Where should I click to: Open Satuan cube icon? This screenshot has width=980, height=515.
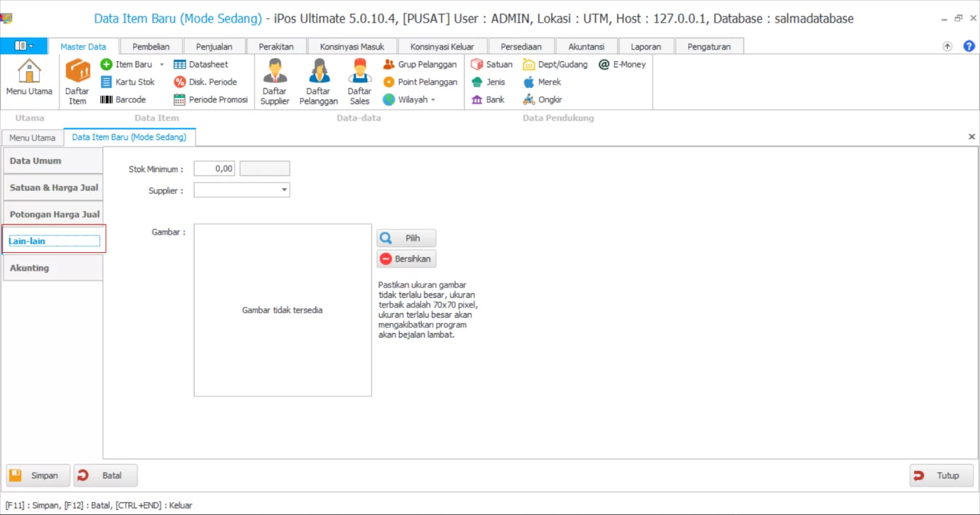477,64
